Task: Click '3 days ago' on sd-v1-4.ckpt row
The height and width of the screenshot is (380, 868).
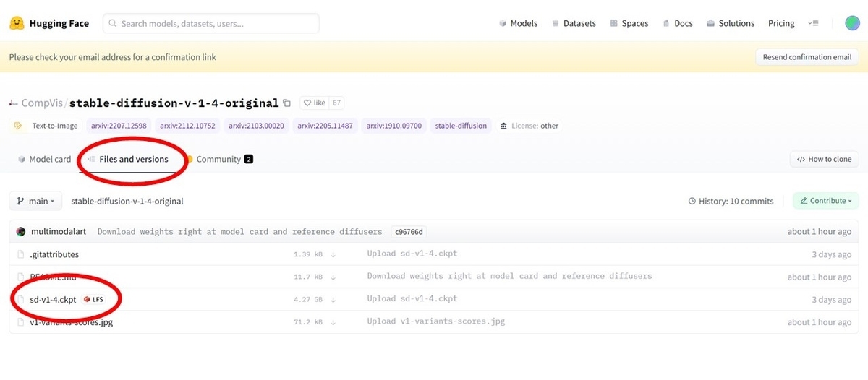Action: coord(831,299)
